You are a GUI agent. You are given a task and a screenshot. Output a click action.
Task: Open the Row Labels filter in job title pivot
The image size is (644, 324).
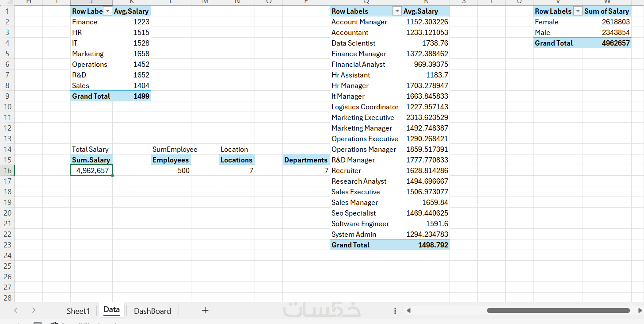point(397,11)
